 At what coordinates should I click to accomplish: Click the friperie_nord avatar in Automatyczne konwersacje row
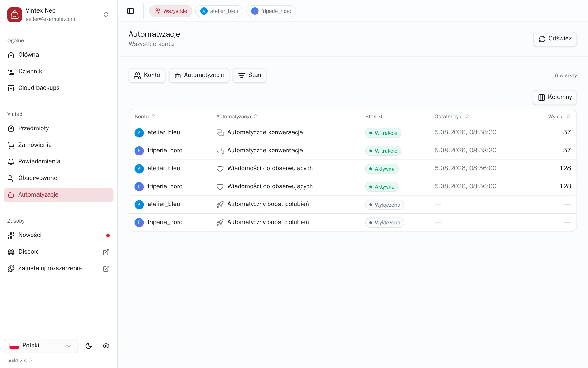pyautogui.click(x=139, y=151)
